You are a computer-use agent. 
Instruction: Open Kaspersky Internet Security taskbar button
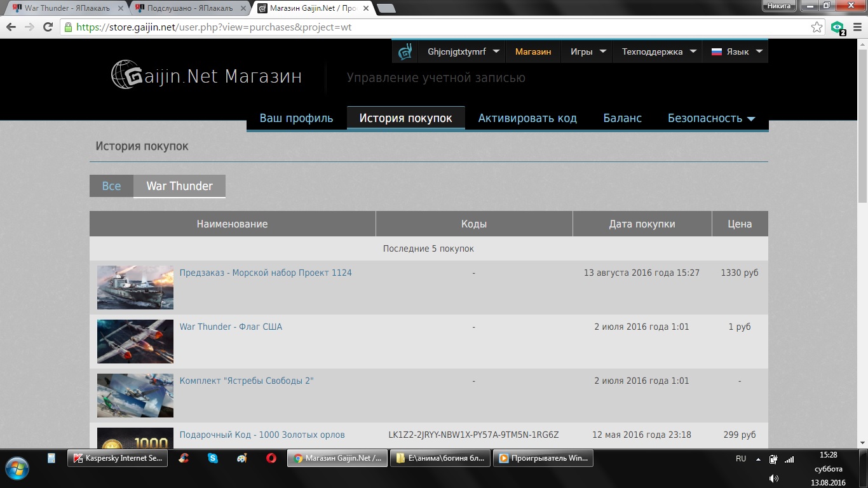(118, 458)
